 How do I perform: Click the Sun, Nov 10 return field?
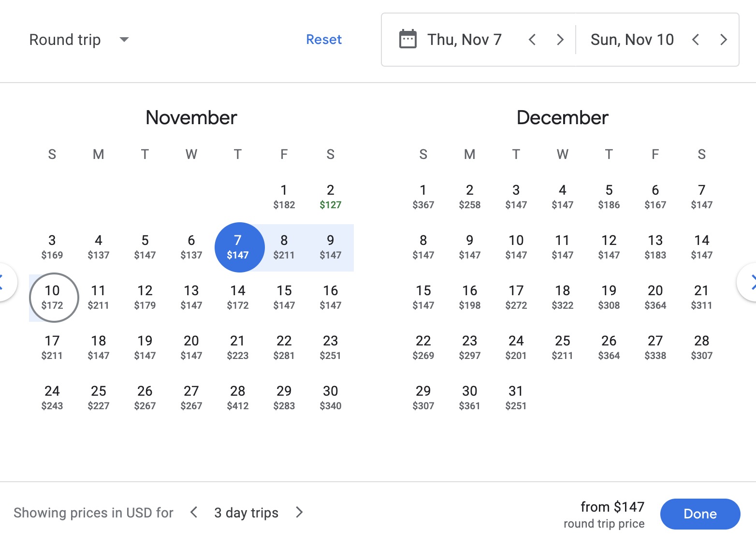(x=632, y=40)
